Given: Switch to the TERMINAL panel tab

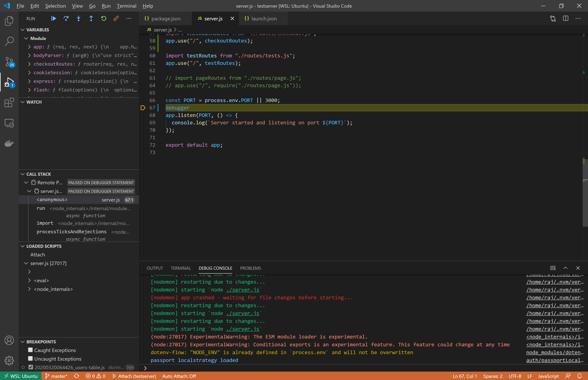Looking at the screenshot, I should [181, 268].
